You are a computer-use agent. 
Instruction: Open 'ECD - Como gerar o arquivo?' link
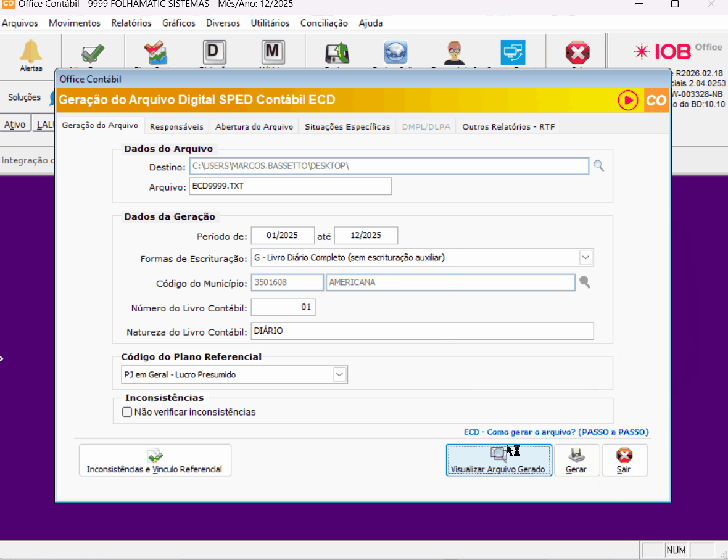click(556, 432)
